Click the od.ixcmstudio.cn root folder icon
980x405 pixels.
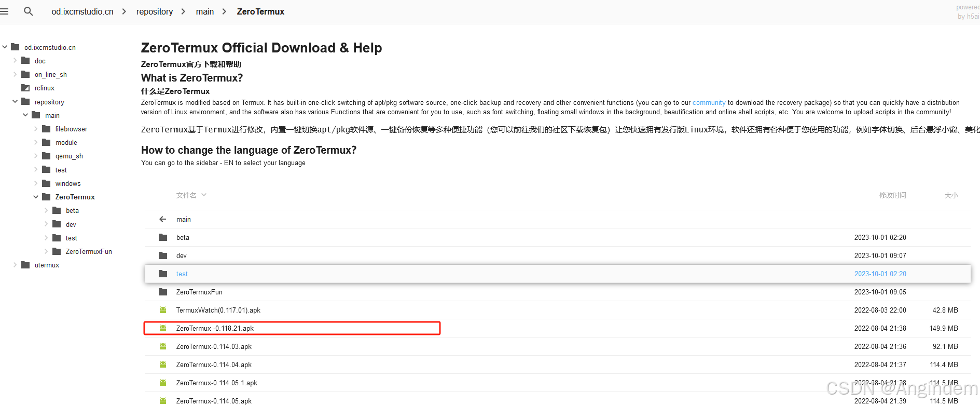[15, 47]
